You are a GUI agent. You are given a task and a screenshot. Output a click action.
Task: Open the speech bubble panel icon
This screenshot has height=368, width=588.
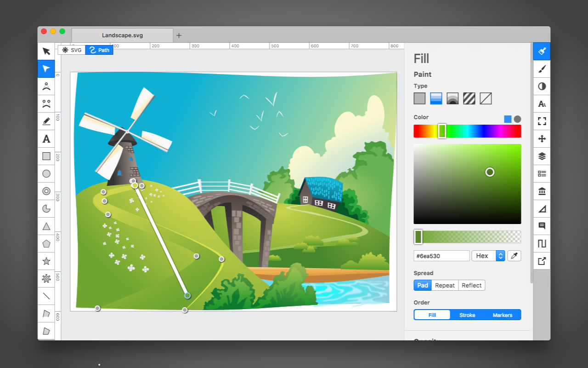click(542, 226)
